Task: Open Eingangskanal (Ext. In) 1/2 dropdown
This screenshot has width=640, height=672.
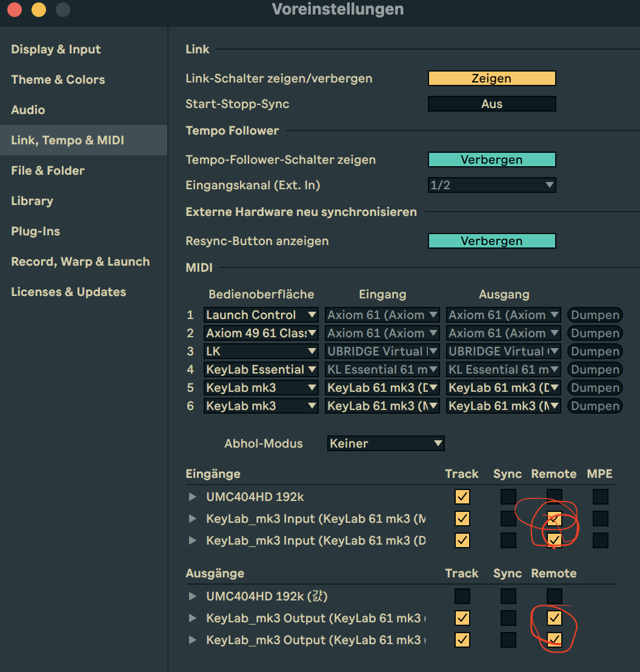Action: point(492,185)
